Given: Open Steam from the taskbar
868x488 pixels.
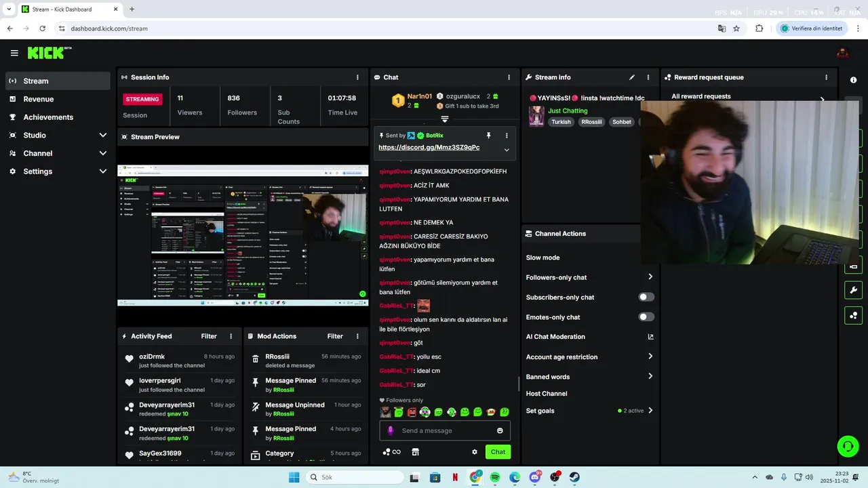Looking at the screenshot, I should (574, 477).
